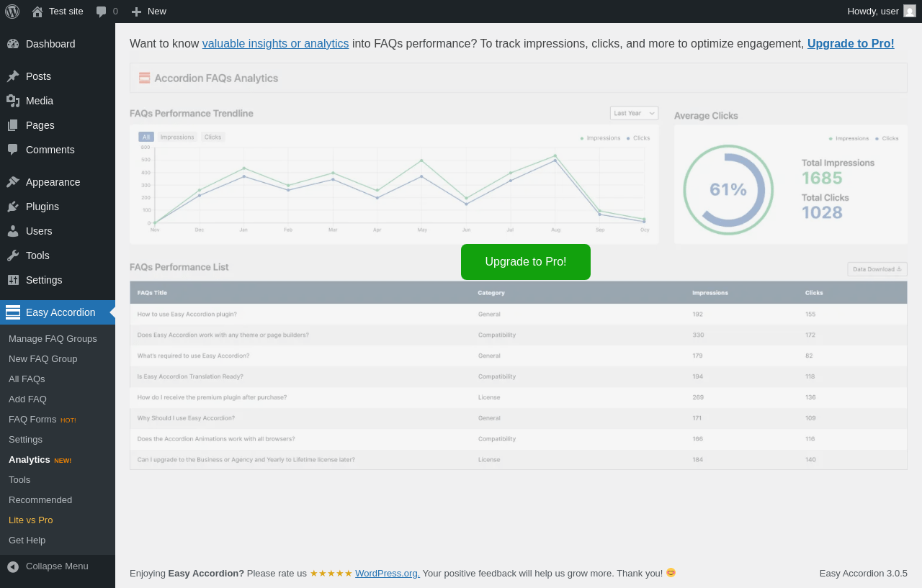
Task: Expand the Last Year period dropdown
Action: coord(634,113)
